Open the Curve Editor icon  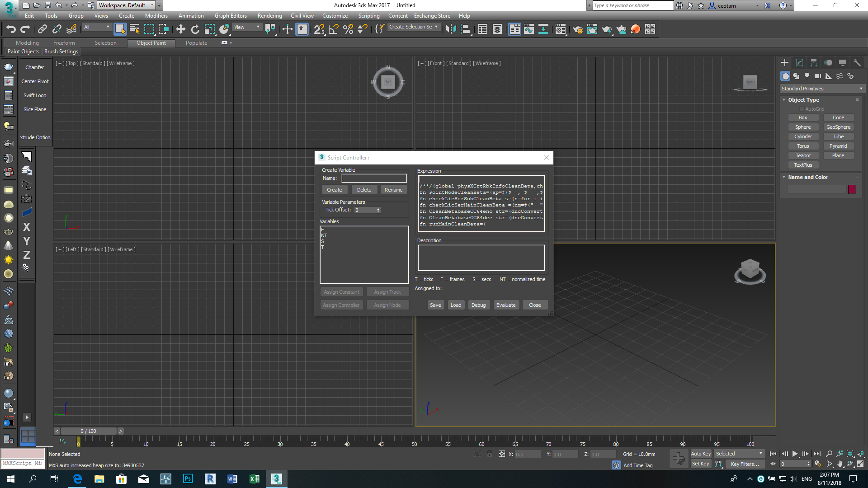528,29
